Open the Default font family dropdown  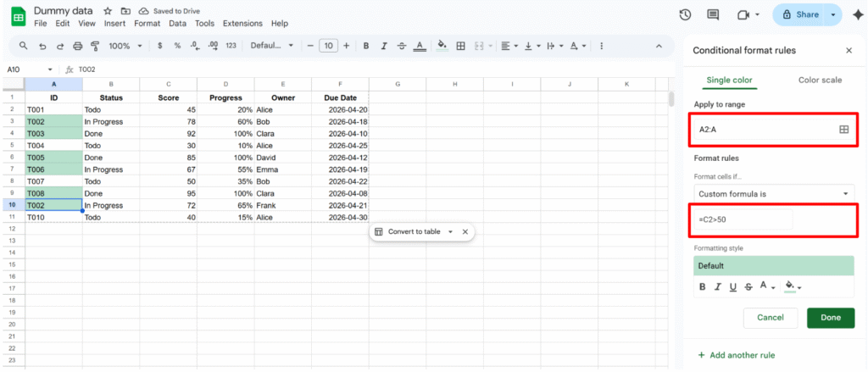click(271, 46)
